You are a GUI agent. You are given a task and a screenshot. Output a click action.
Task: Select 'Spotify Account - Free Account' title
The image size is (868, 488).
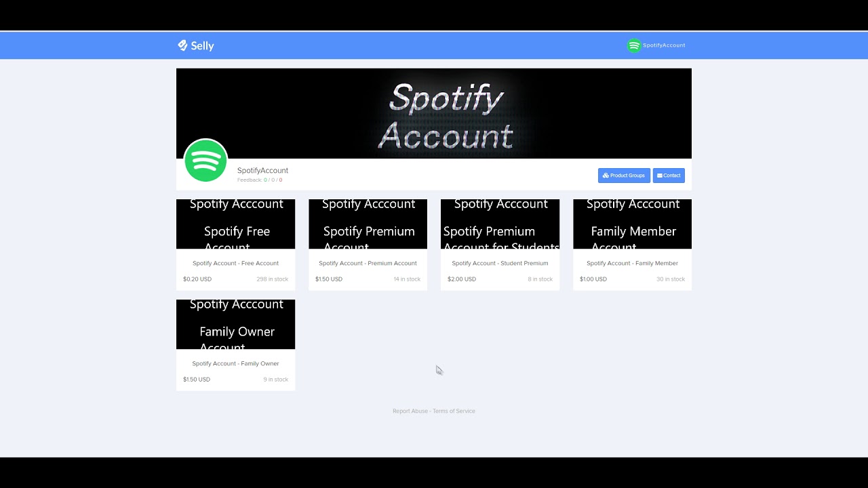(235, 263)
